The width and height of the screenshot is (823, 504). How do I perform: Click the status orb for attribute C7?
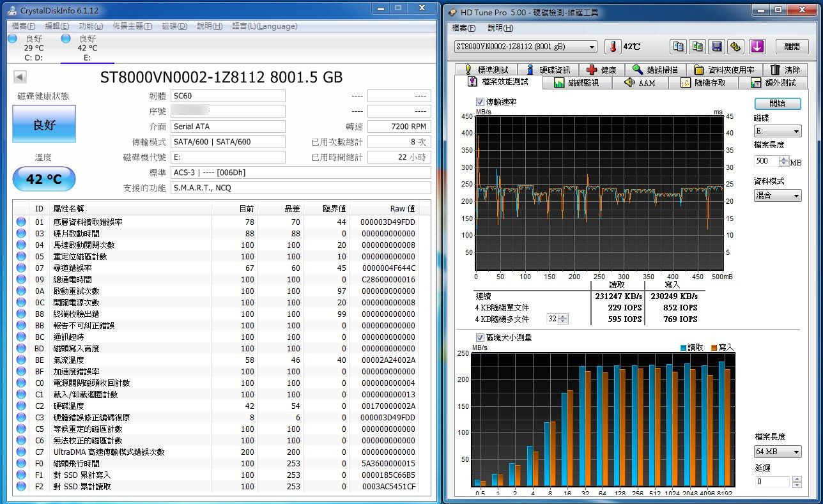[x=21, y=452]
